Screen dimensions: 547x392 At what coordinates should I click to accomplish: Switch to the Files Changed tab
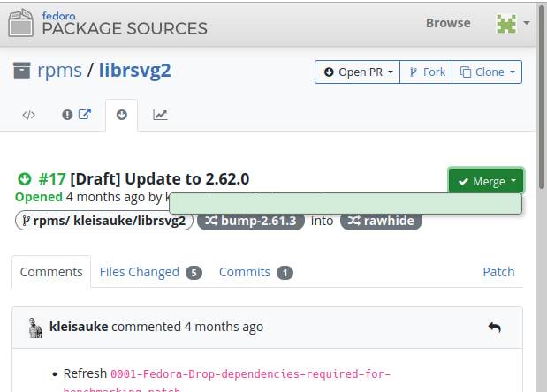click(x=150, y=272)
